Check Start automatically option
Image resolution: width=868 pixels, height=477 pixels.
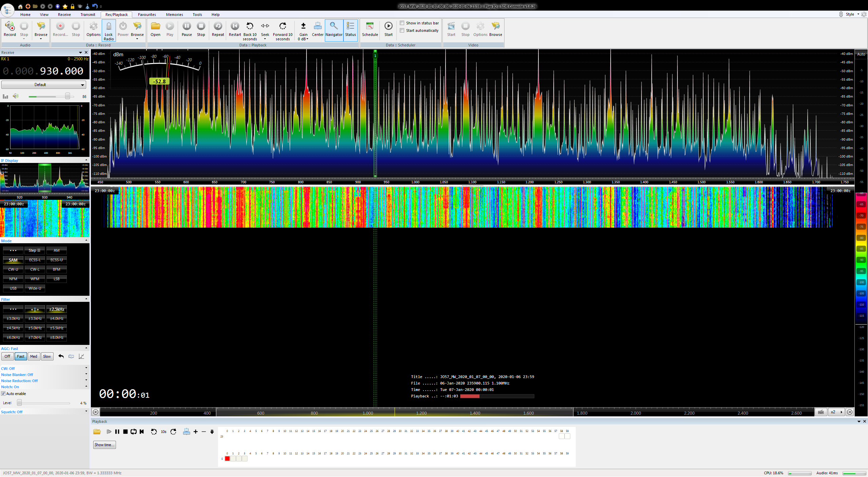click(x=402, y=30)
